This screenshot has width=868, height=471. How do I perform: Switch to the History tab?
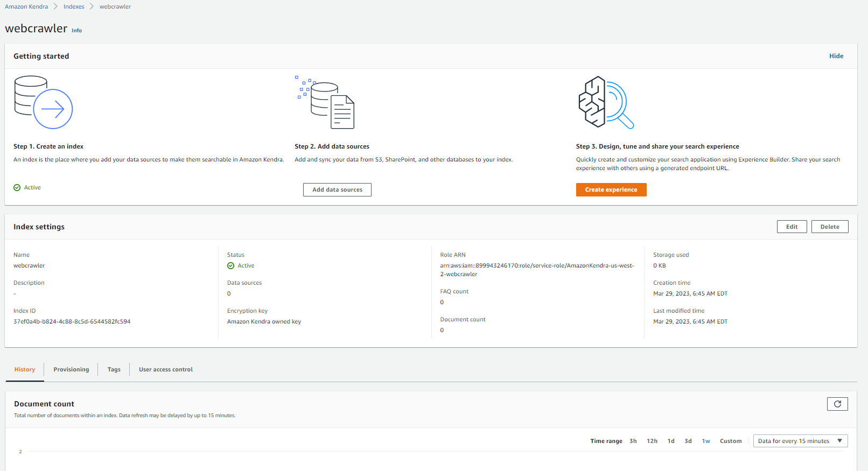point(25,370)
